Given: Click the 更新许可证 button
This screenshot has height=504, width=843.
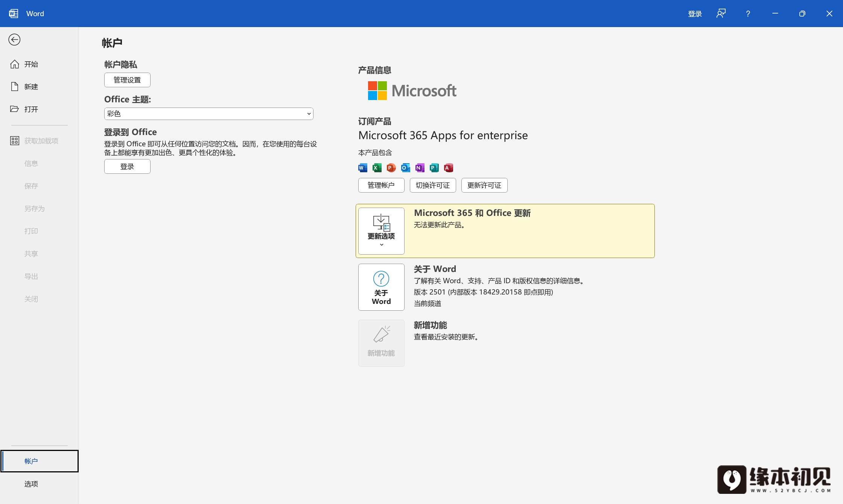Looking at the screenshot, I should tap(484, 185).
